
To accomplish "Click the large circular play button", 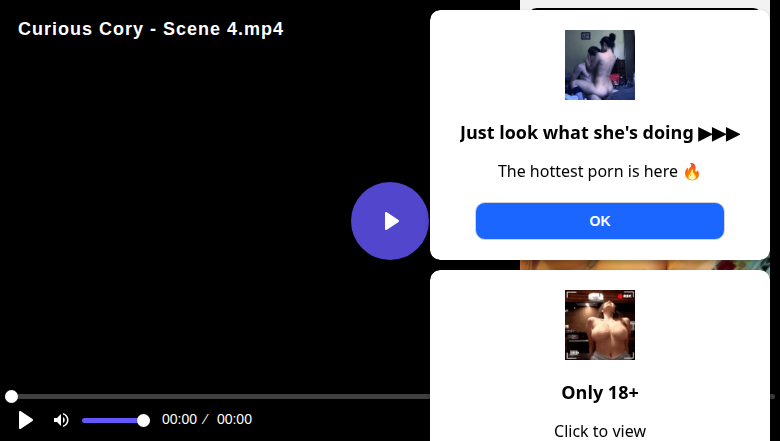I will (x=390, y=221).
